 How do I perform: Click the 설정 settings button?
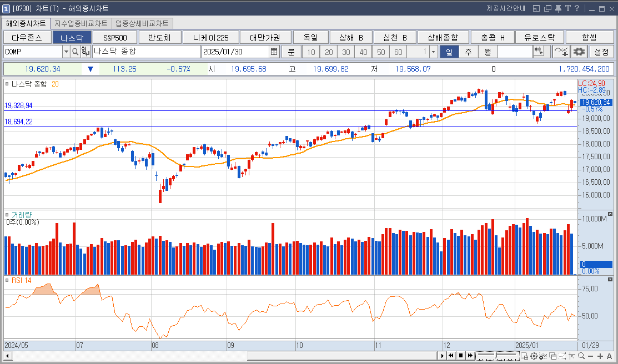[x=601, y=52]
